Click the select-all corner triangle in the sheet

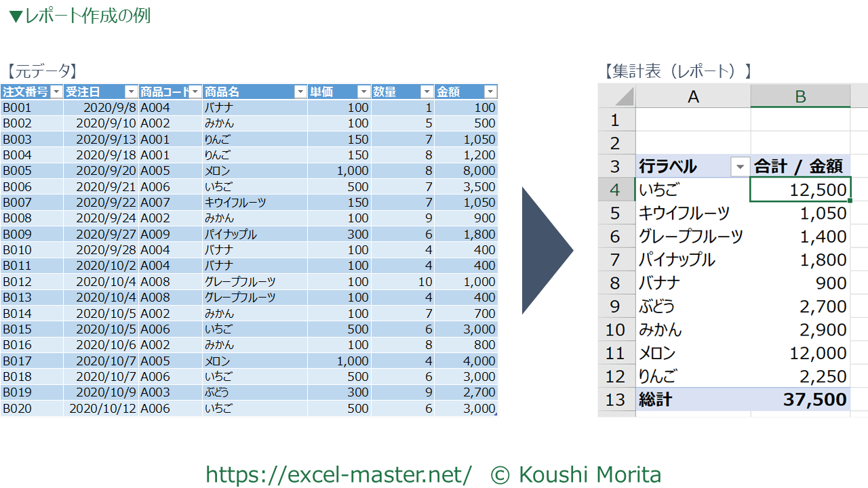(625, 97)
